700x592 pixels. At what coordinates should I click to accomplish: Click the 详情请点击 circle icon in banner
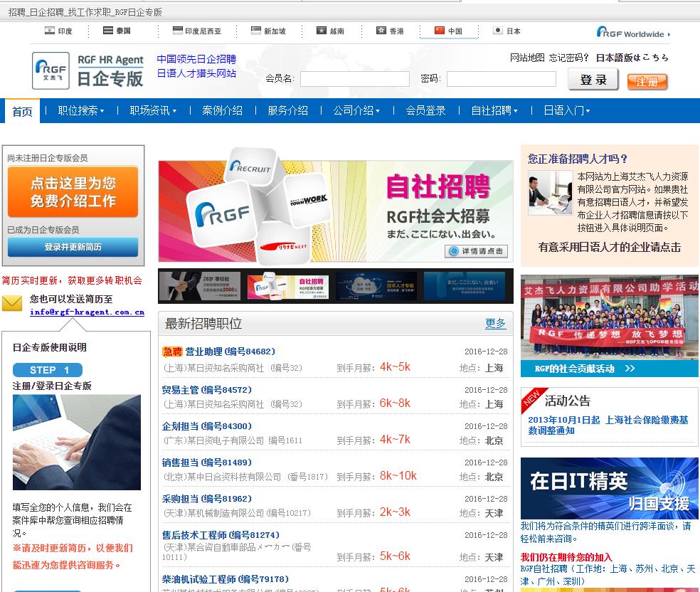tap(454, 251)
